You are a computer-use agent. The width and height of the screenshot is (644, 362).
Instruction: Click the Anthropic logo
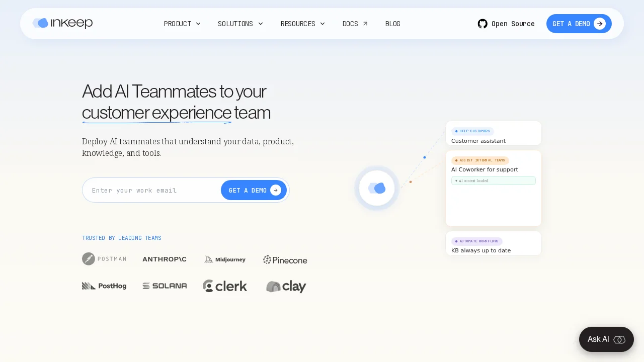[165, 259]
